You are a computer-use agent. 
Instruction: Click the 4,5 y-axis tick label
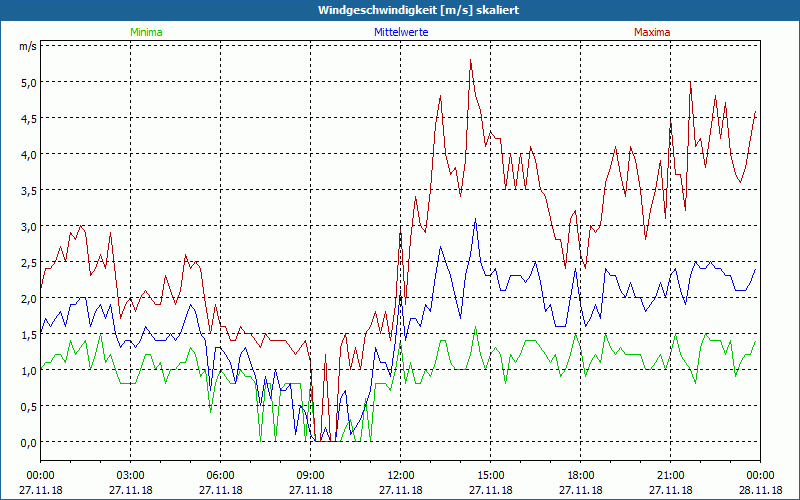[x=28, y=118]
